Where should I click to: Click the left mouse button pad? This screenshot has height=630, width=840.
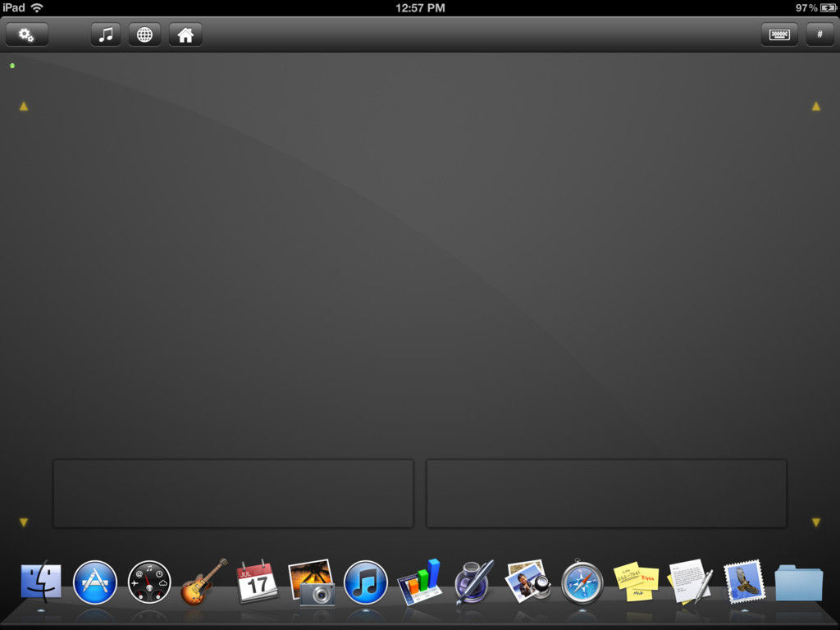(233, 493)
